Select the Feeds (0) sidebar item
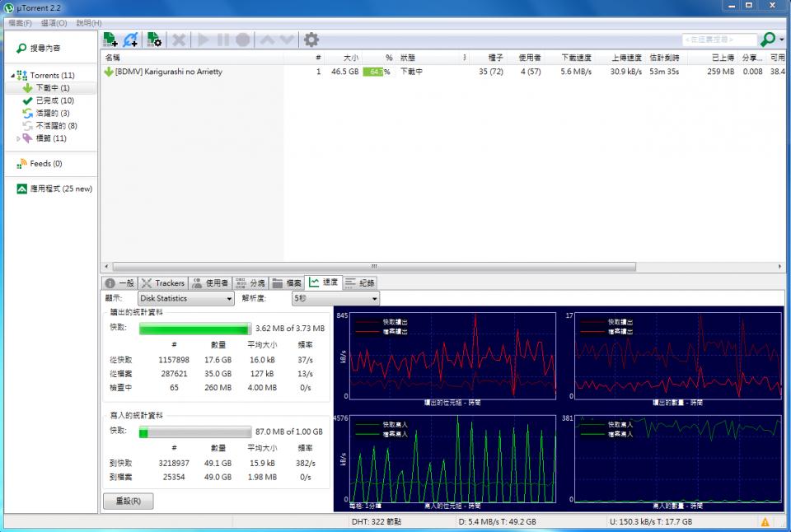791x532 pixels. pos(45,164)
